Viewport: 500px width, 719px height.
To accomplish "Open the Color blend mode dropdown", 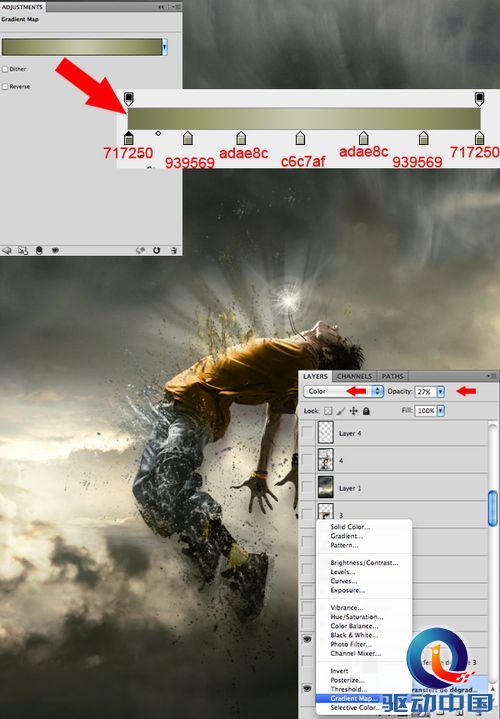I will coord(343,391).
